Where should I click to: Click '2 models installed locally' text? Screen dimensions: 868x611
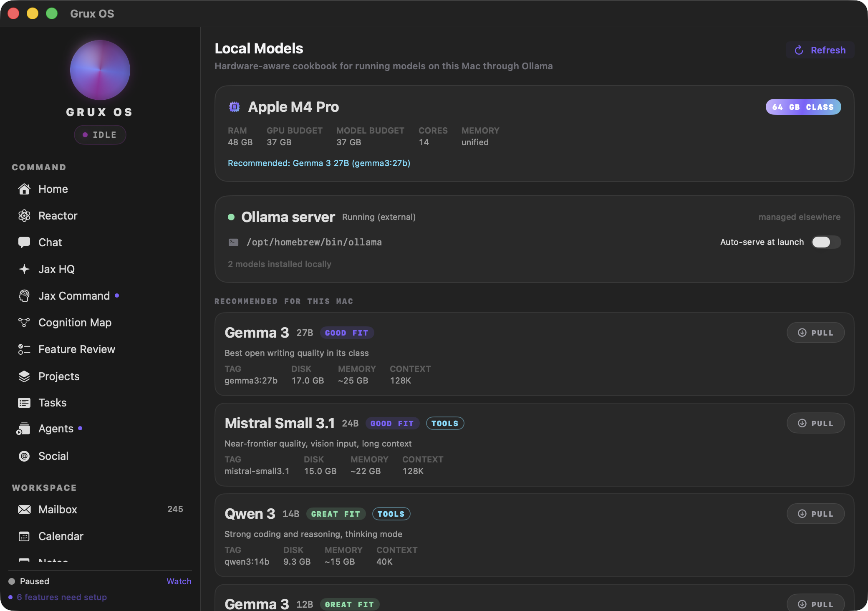click(x=279, y=264)
